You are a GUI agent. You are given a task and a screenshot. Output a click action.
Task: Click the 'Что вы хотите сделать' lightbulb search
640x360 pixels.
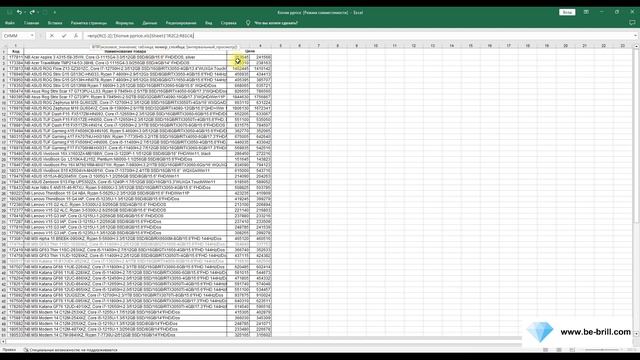tap(272, 23)
